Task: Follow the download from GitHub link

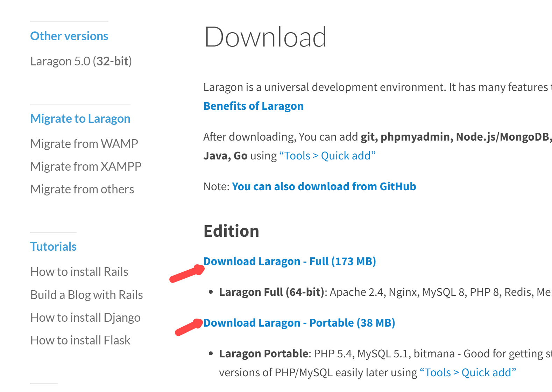Action: tap(324, 186)
